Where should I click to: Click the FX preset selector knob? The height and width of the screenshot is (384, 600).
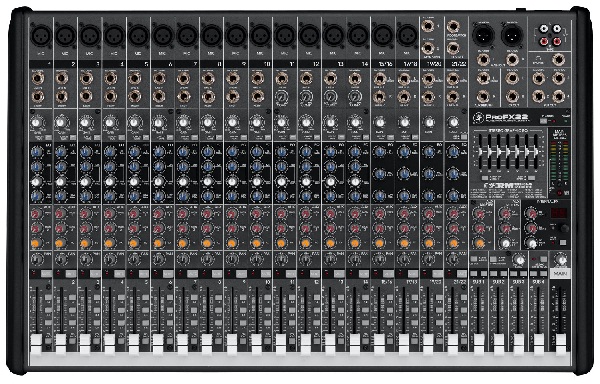coord(564,228)
